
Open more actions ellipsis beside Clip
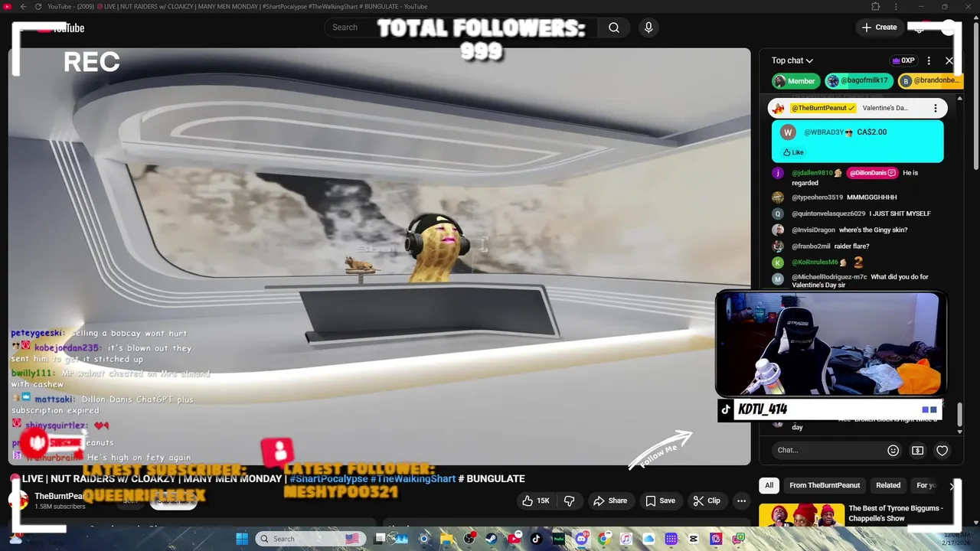(x=741, y=500)
